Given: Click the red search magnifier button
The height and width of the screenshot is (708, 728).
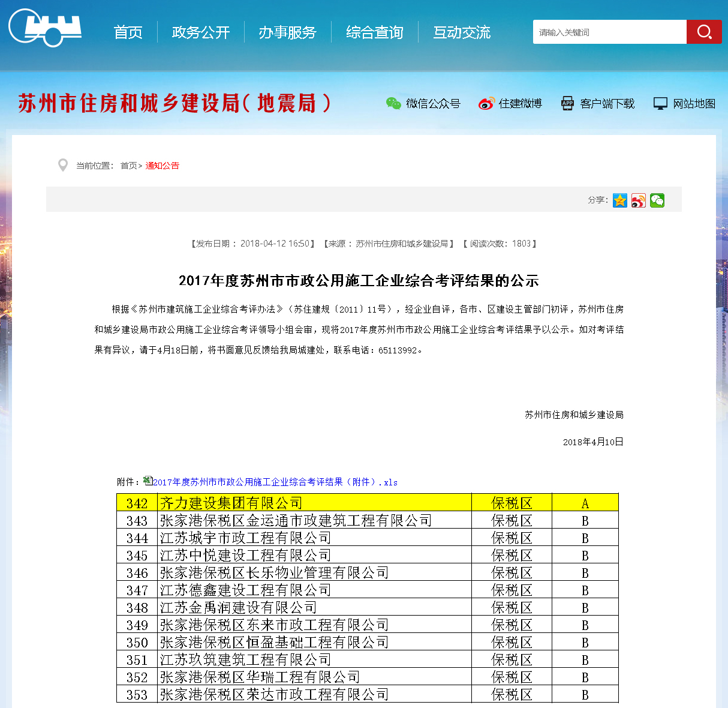Looking at the screenshot, I should pos(704,32).
